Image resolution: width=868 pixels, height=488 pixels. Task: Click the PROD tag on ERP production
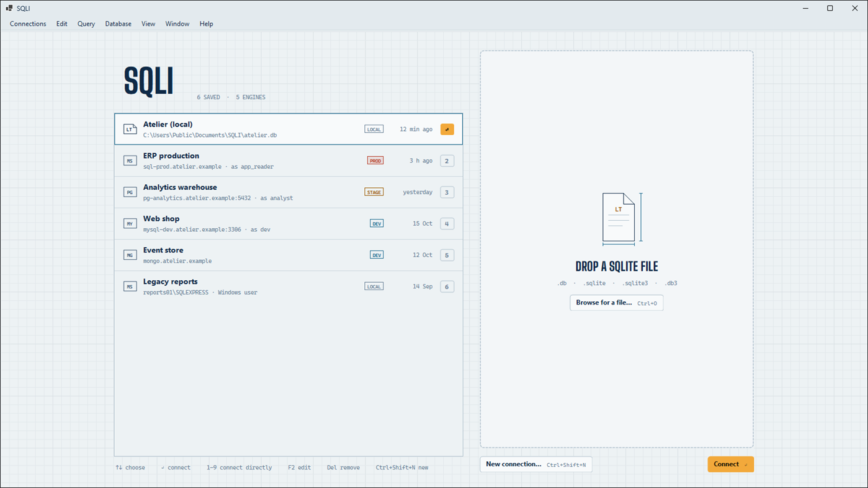pos(375,161)
